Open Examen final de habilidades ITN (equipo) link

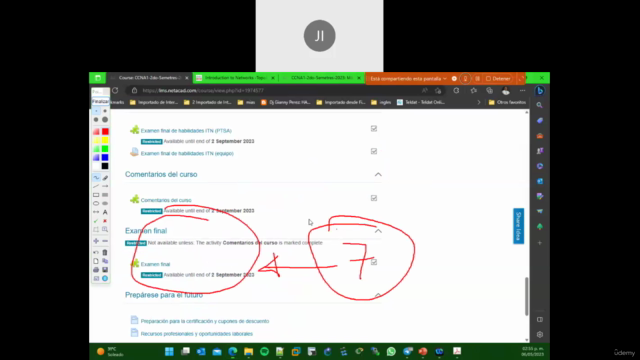coord(187,153)
